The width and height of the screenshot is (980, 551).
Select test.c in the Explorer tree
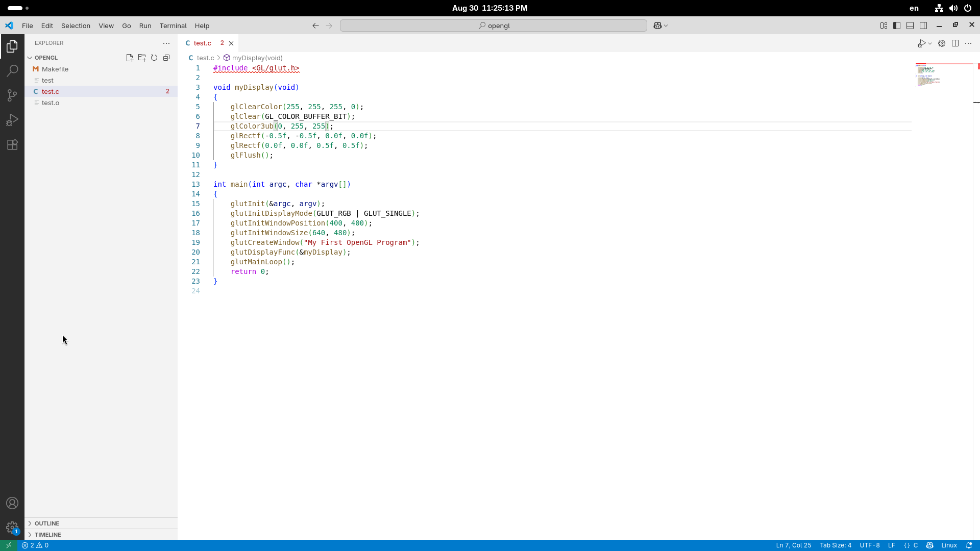point(101,91)
